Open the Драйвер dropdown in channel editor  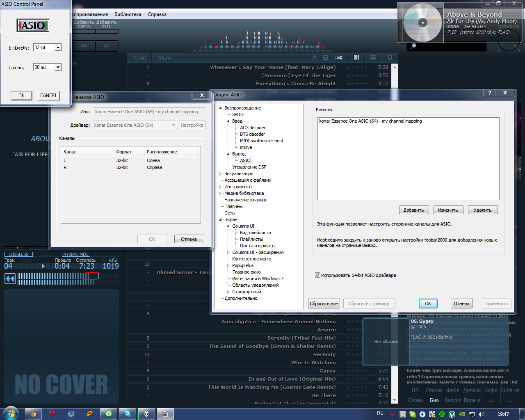[135, 125]
